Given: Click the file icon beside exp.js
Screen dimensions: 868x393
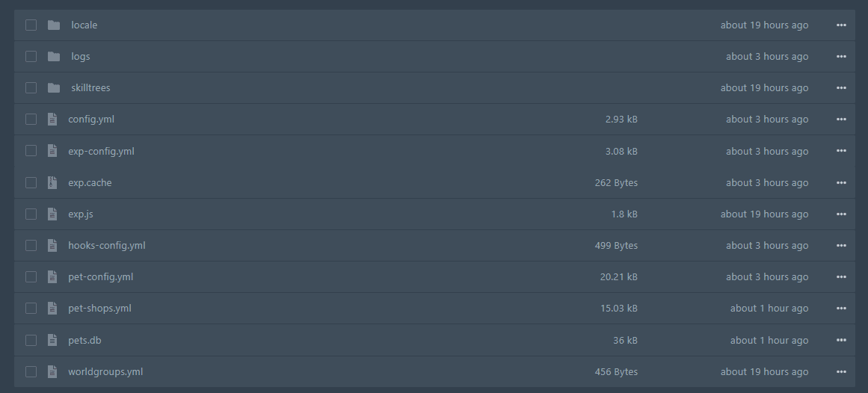Looking at the screenshot, I should click(x=52, y=214).
